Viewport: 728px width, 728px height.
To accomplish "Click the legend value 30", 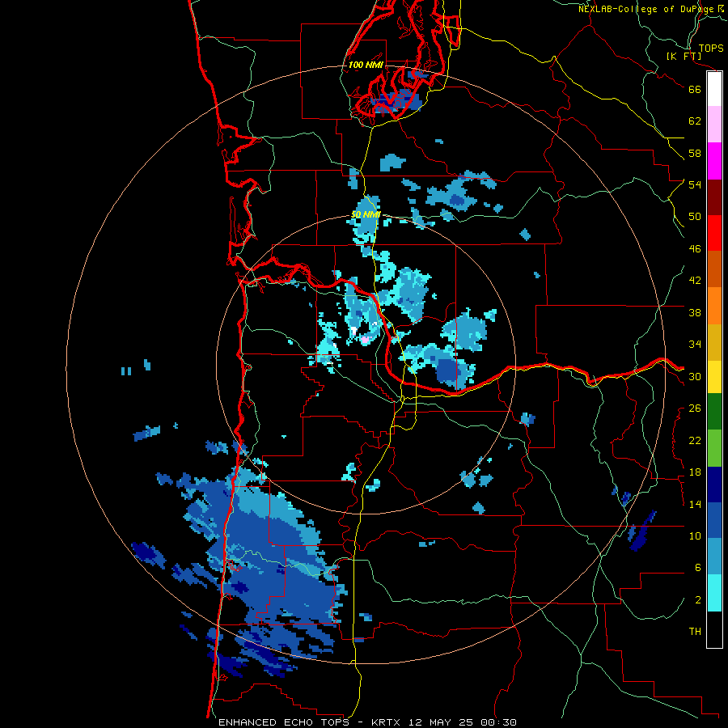I will pyautogui.click(x=695, y=376).
